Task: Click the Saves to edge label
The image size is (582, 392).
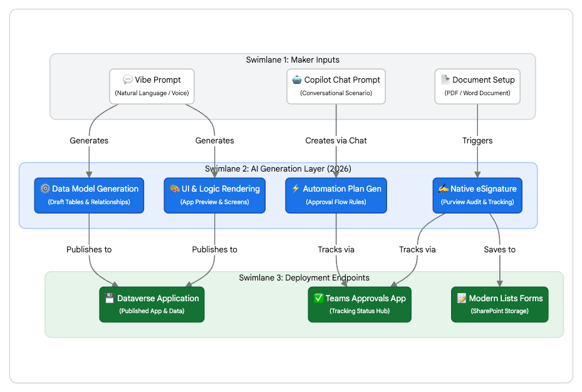Action: coord(499,250)
